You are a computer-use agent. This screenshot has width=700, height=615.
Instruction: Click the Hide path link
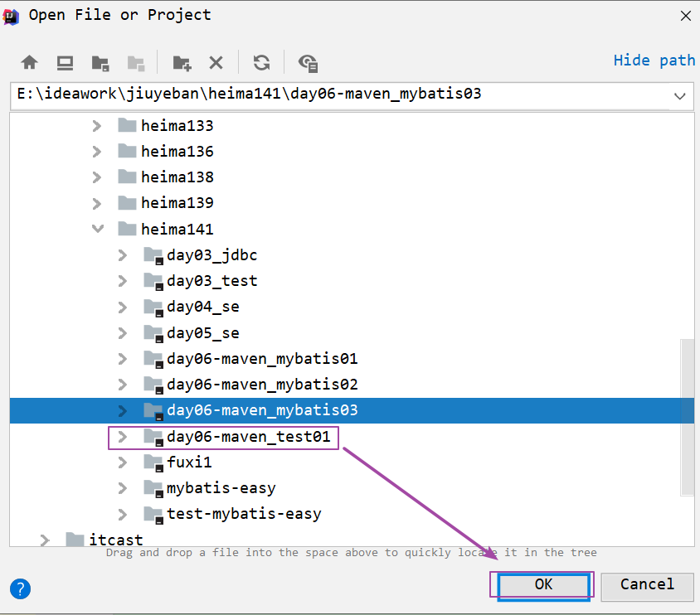click(x=654, y=60)
